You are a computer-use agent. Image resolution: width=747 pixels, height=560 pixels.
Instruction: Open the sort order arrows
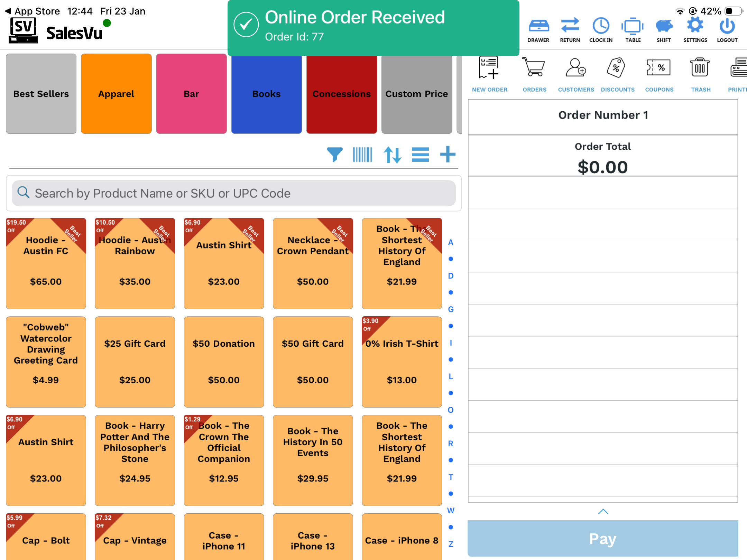point(392,155)
